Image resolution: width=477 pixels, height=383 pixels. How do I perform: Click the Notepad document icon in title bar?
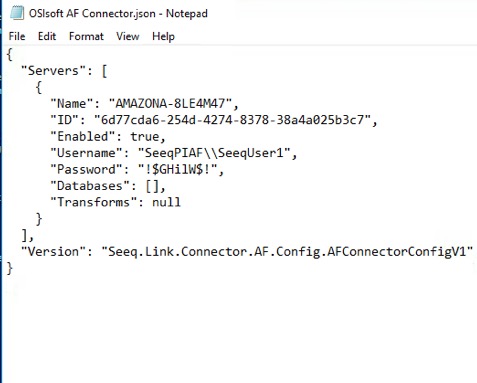[17, 14]
